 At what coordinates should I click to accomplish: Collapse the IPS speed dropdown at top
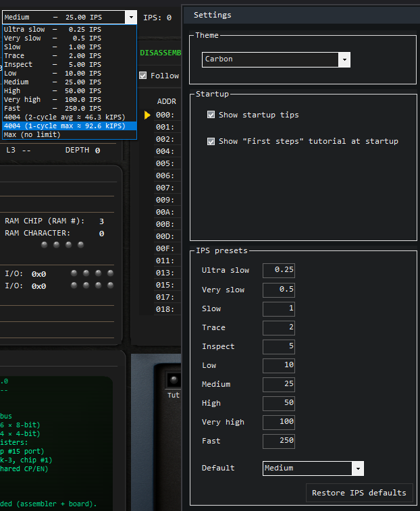tap(130, 18)
